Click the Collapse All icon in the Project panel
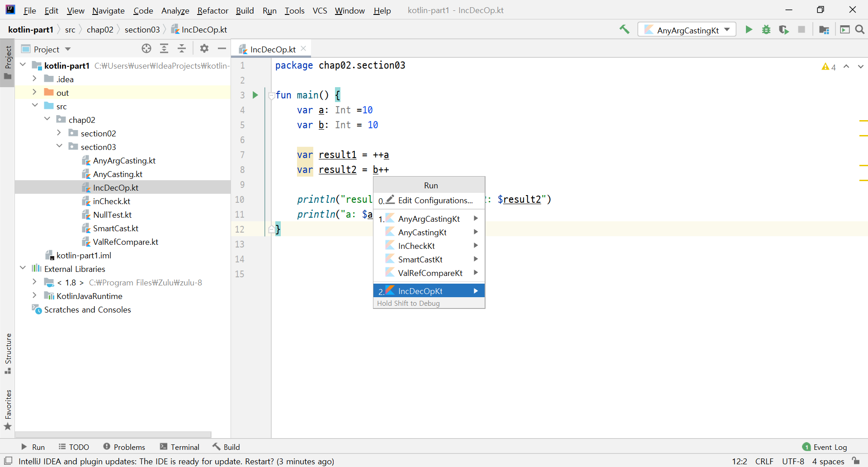The height and width of the screenshot is (467, 868). pos(182,49)
